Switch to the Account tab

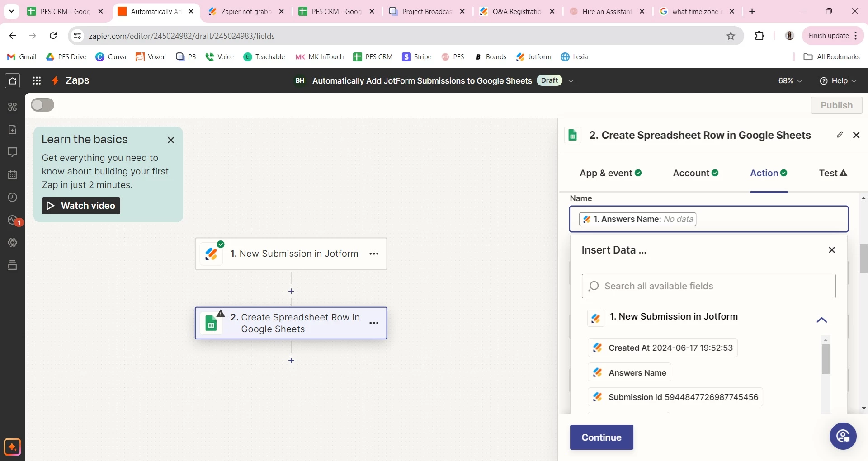tap(695, 173)
